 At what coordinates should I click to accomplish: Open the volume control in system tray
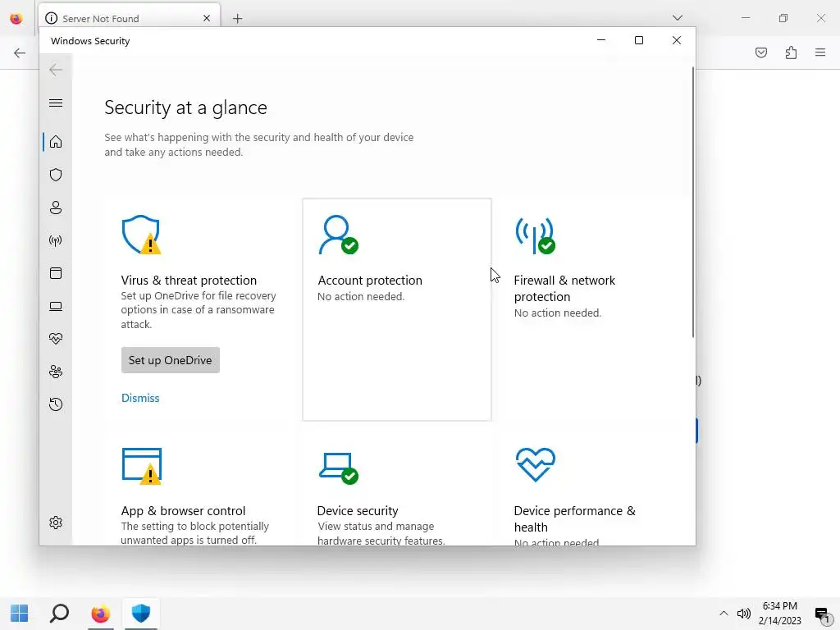pyautogui.click(x=743, y=614)
